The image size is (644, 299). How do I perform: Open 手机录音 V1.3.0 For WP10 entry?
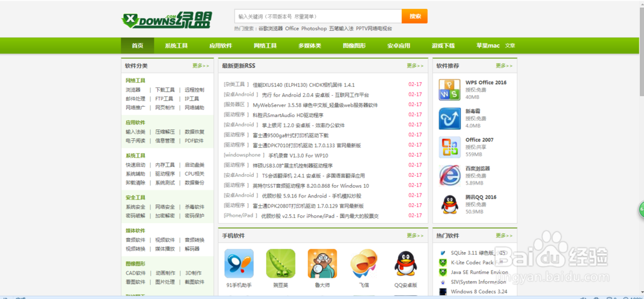click(x=298, y=156)
